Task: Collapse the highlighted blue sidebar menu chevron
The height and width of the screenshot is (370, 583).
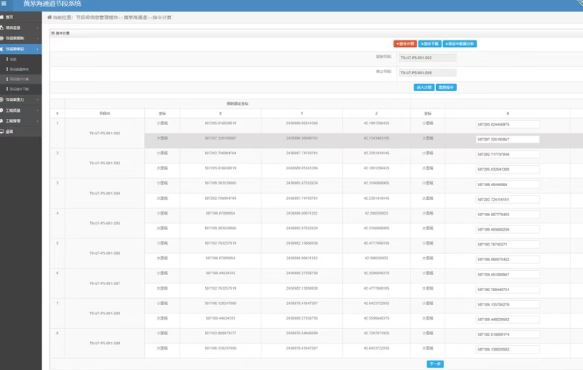Action: 37,49
